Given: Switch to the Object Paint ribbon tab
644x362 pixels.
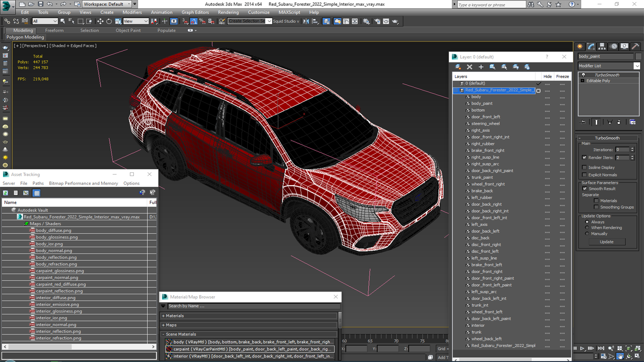Looking at the screenshot, I should click(128, 30).
